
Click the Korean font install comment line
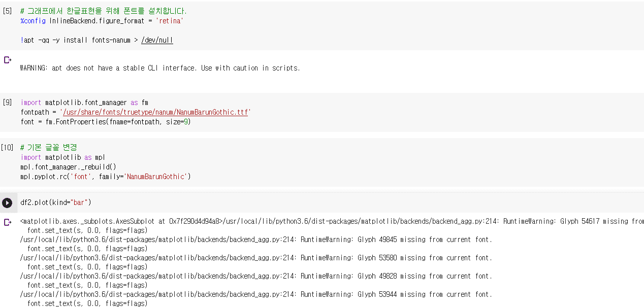tap(103, 11)
